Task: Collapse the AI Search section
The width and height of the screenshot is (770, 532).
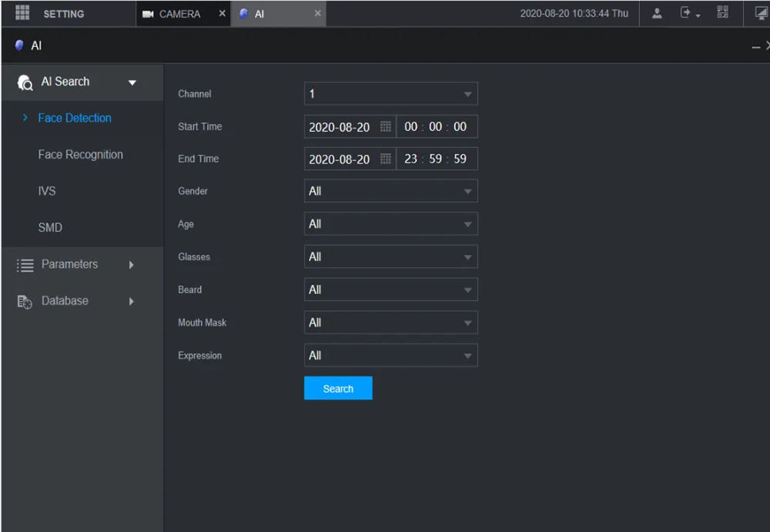Action: pyautogui.click(x=132, y=82)
